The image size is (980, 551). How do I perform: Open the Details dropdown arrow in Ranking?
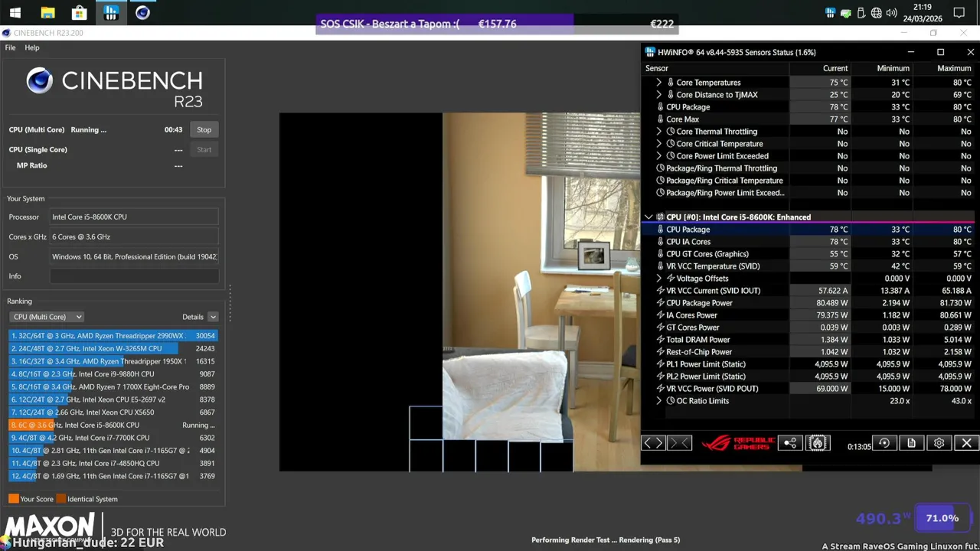(213, 317)
